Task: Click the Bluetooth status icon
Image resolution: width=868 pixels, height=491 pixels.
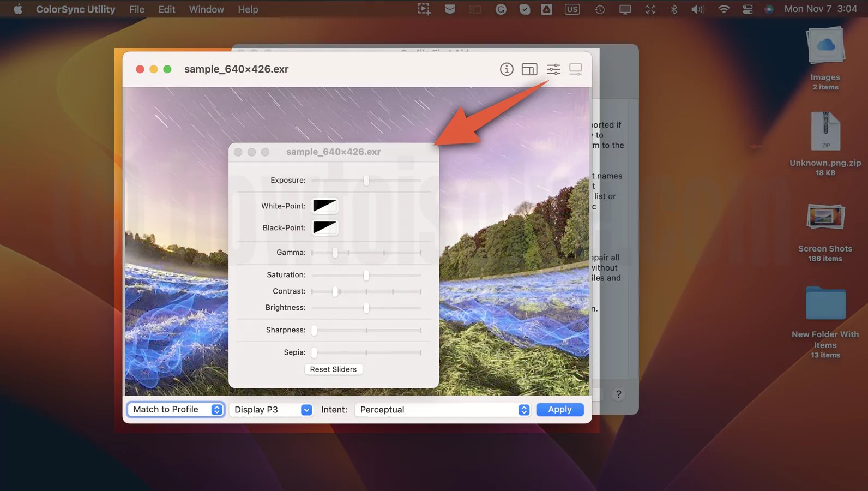Action: point(674,9)
